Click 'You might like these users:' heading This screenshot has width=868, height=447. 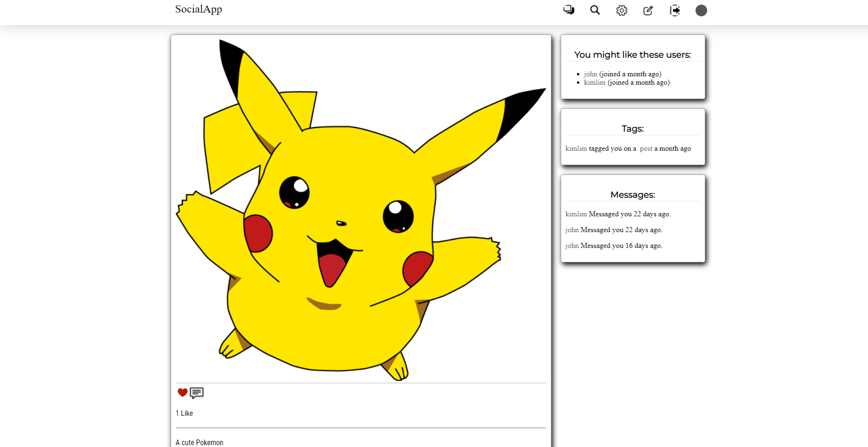coord(633,55)
